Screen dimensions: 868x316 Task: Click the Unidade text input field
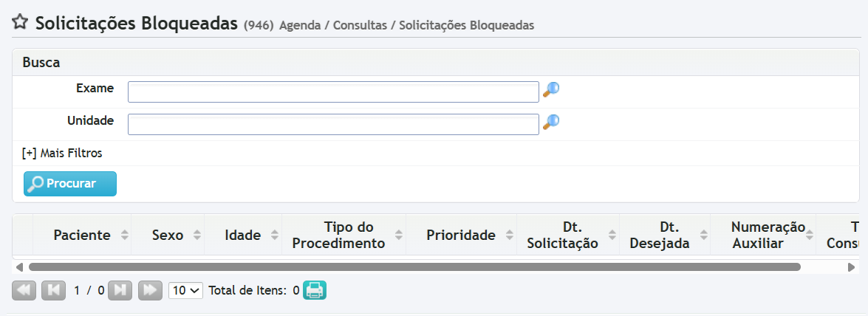click(x=333, y=124)
